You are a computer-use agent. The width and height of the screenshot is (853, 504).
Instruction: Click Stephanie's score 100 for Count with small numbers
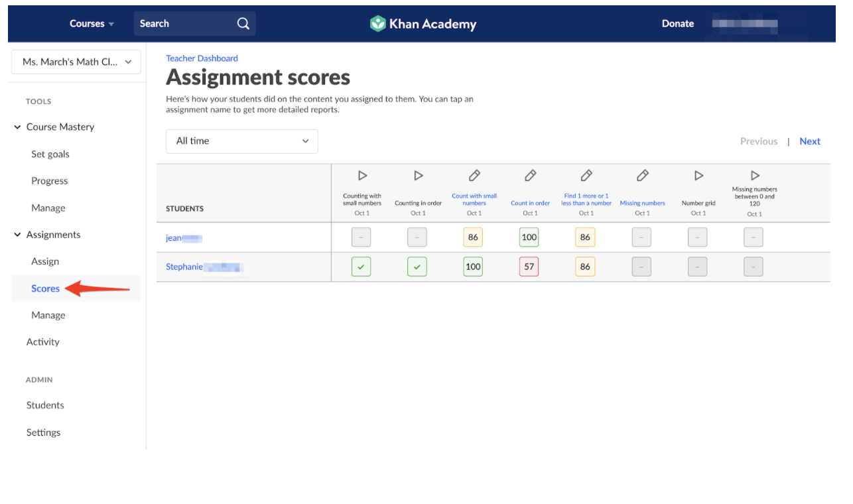tap(473, 267)
